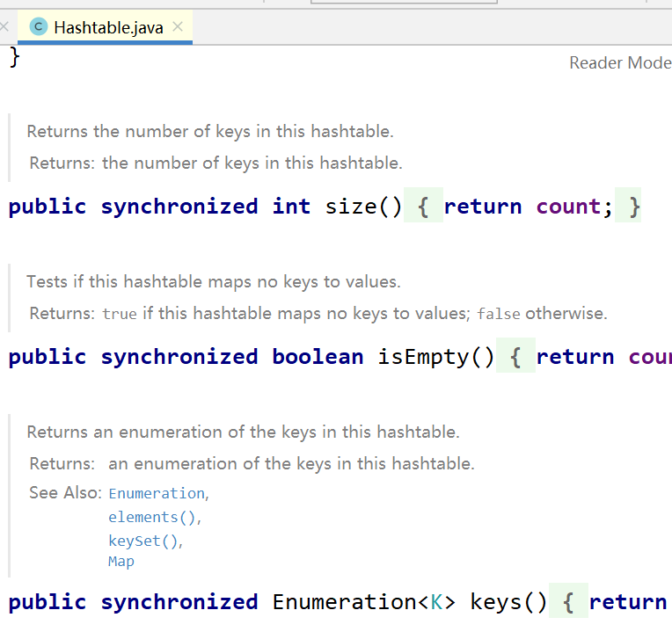
Task: Open the Enumeration link in See Also
Action: (x=157, y=493)
